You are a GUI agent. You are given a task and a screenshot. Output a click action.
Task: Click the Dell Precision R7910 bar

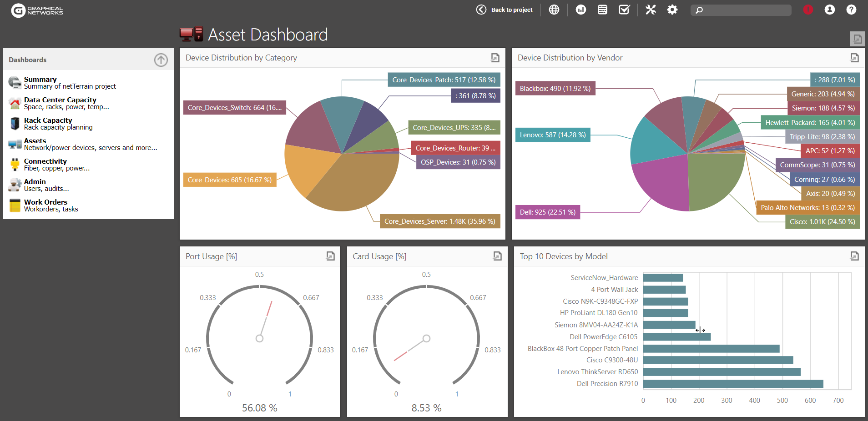(x=733, y=384)
